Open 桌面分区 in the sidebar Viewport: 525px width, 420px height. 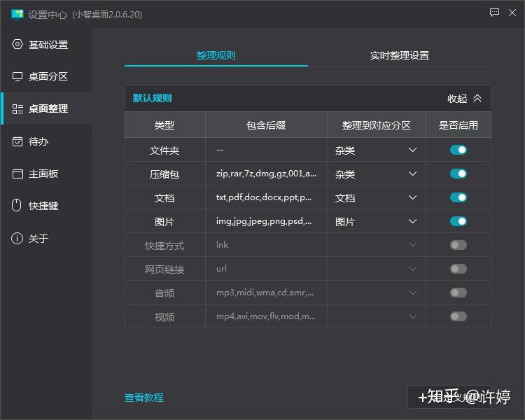point(46,76)
